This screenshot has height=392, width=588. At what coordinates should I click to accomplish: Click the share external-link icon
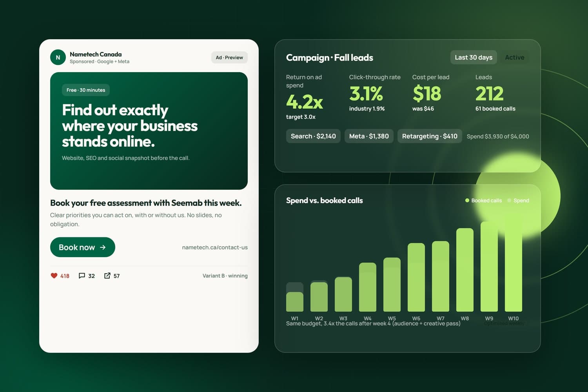(x=107, y=276)
